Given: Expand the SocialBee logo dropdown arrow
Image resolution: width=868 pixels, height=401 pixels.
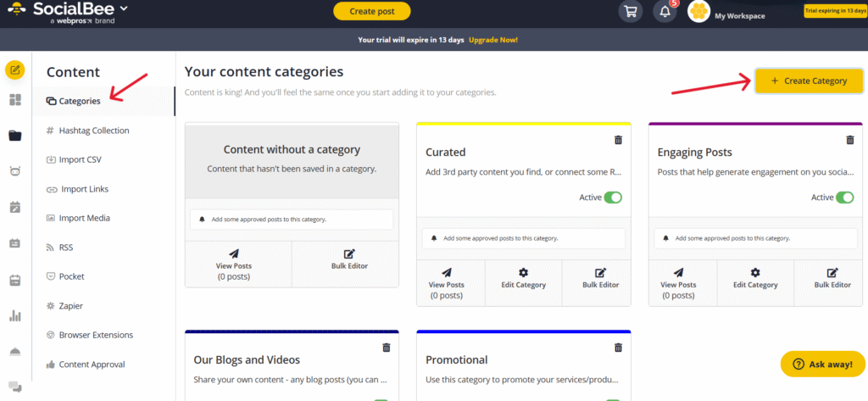Looking at the screenshot, I should [125, 8].
